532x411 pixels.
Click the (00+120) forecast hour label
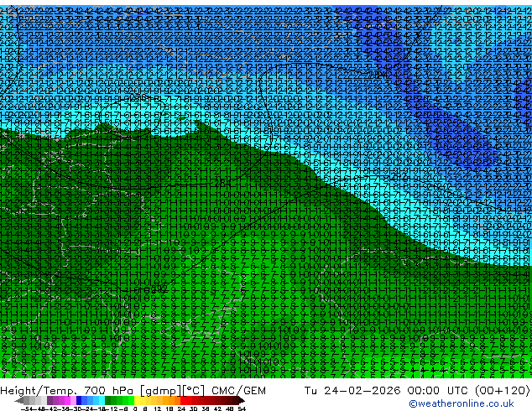(502, 391)
